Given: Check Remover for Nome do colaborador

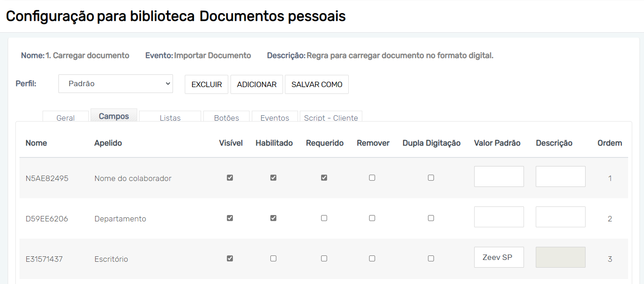Looking at the screenshot, I should pos(372,178).
